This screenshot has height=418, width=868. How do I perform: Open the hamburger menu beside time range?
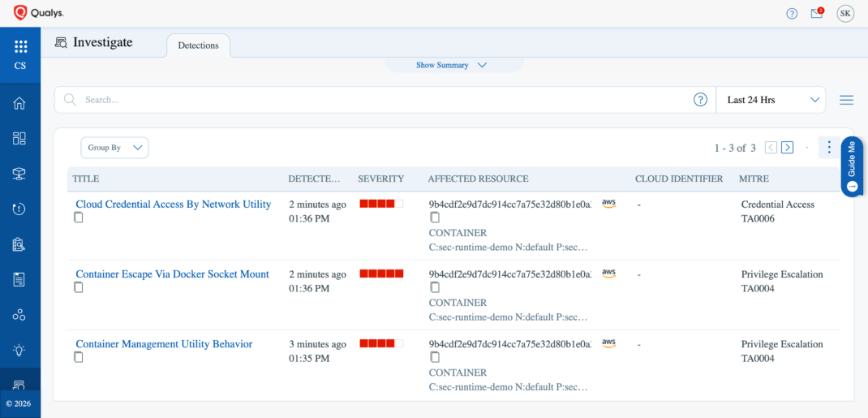point(846,100)
